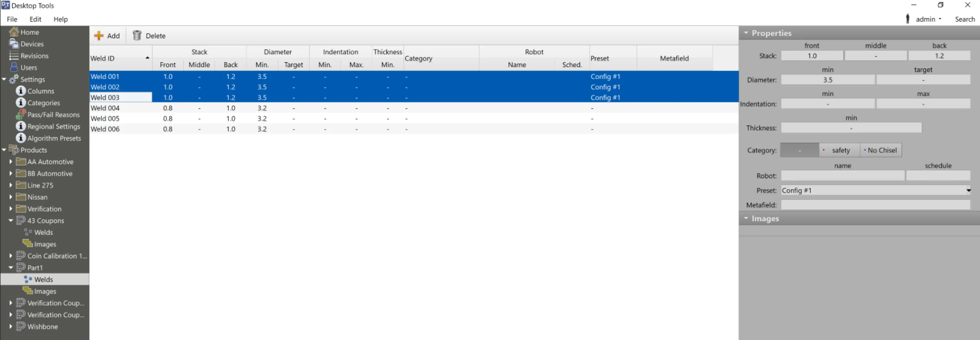Collapse the Images panel section
The width and height of the screenshot is (980, 340).
point(746,218)
